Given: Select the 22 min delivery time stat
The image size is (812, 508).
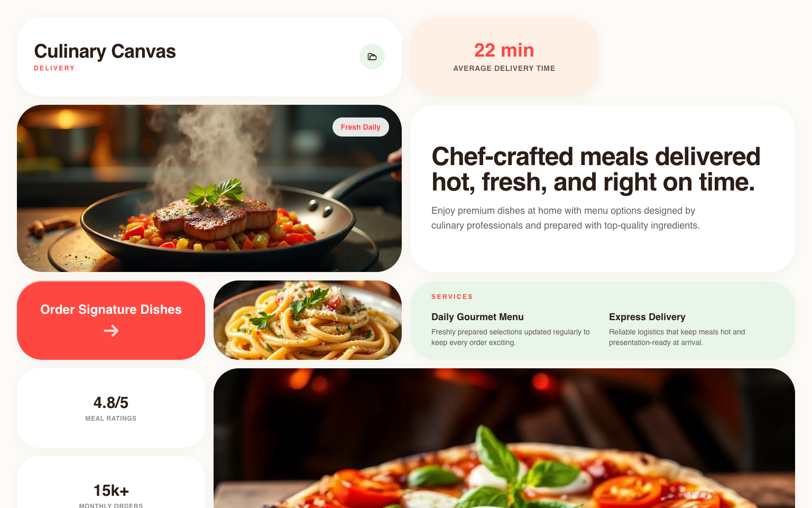Looking at the screenshot, I should (504, 50).
